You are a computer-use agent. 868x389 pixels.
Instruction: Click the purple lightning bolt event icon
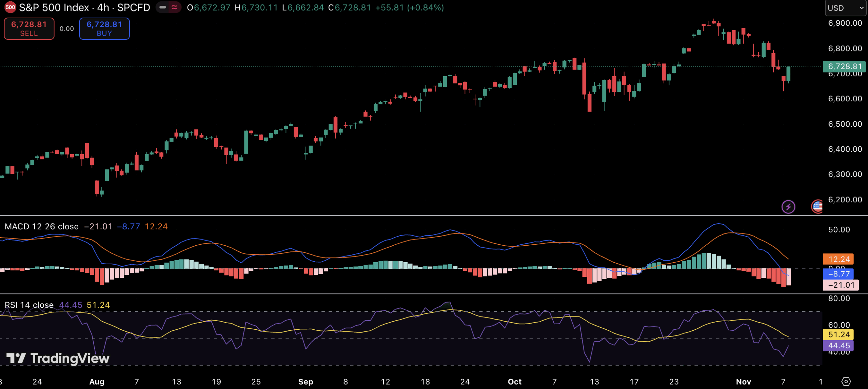pyautogui.click(x=788, y=206)
